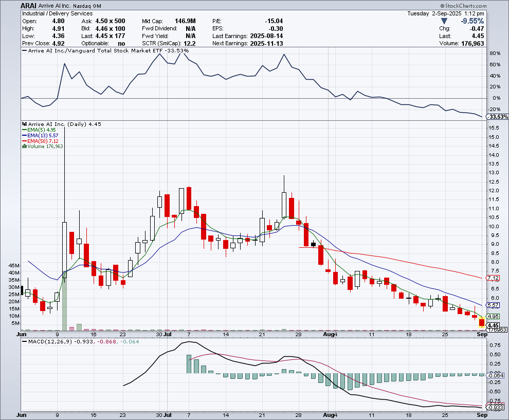Click the EMA(13) 5.57 legend entry
The height and width of the screenshot is (420, 509).
(40, 135)
